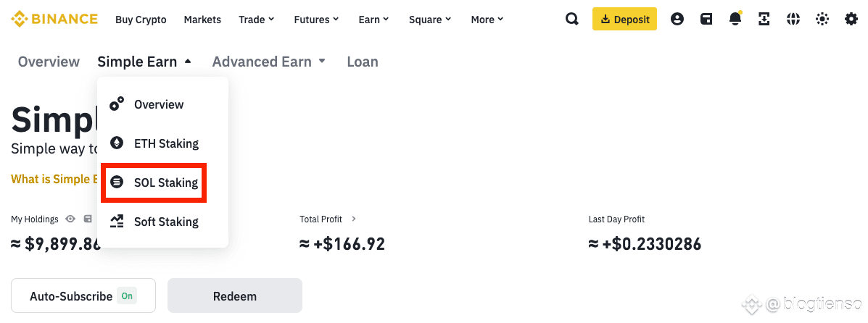Open the wallet icon in header
The width and height of the screenshot is (868, 323).
706,20
